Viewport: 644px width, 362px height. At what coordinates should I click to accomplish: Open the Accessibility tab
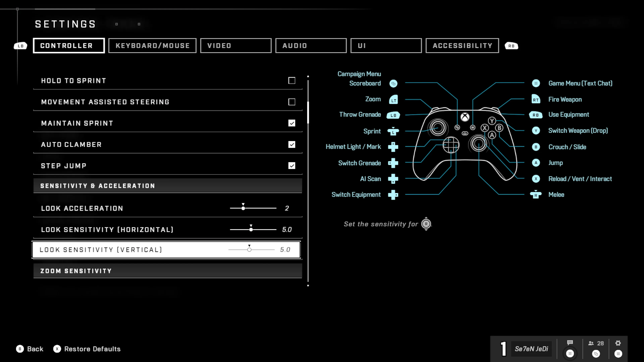pyautogui.click(x=462, y=46)
